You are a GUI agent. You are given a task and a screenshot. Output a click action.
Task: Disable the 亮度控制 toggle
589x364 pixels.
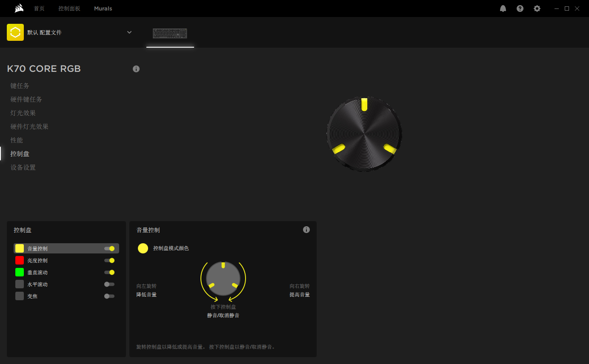click(109, 261)
